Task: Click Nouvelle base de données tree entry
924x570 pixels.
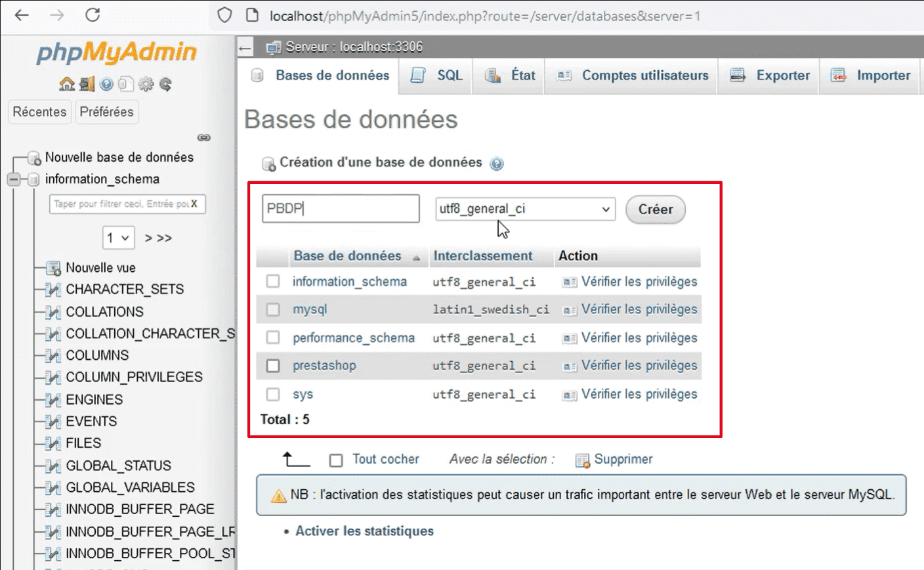Action: (119, 158)
